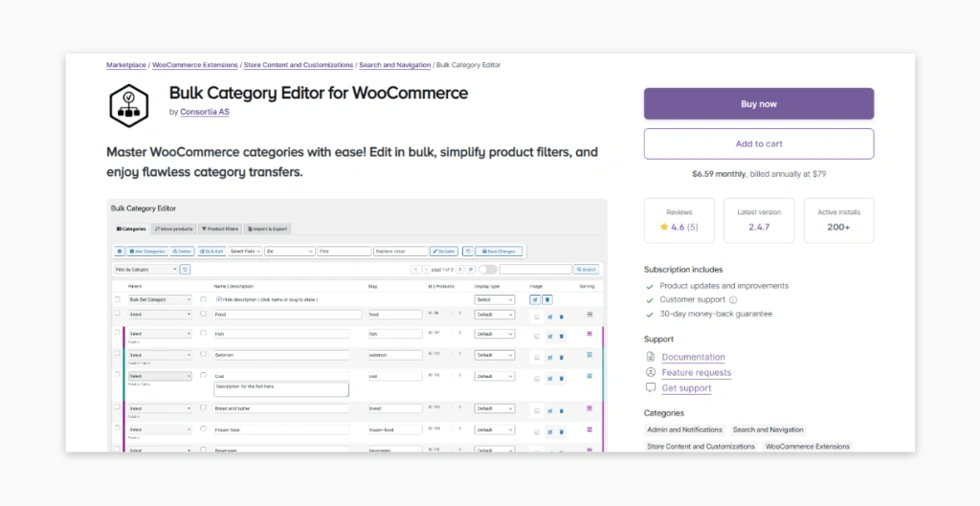Click the settings gear button in editor toolbar
This screenshot has width=980, height=506.
click(x=120, y=252)
